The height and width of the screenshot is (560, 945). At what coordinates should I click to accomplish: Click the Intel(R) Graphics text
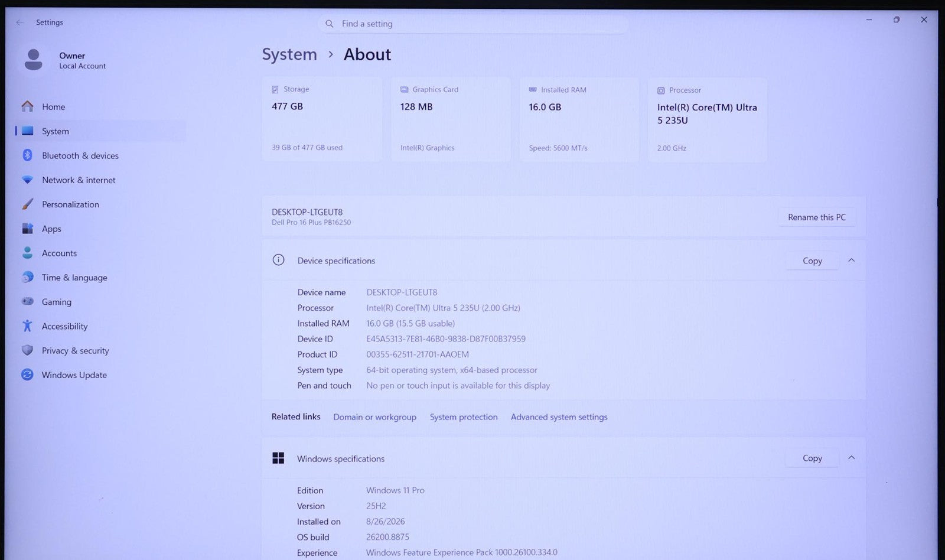coord(428,148)
